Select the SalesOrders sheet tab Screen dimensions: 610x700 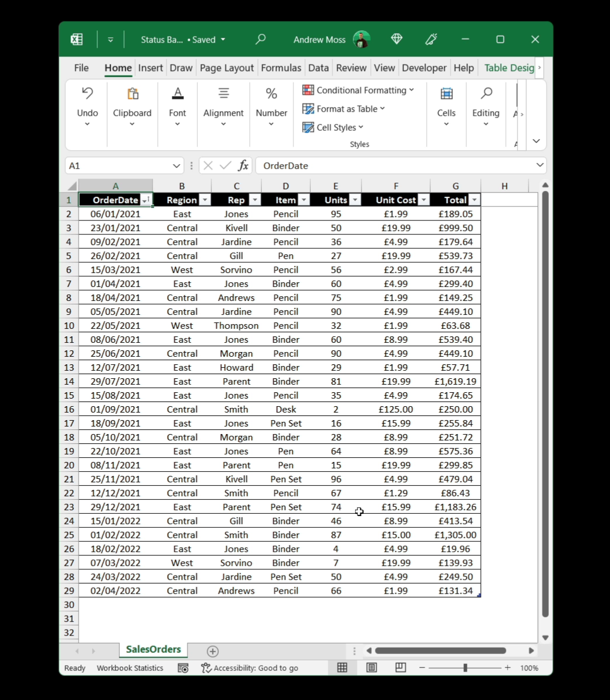[x=153, y=649]
